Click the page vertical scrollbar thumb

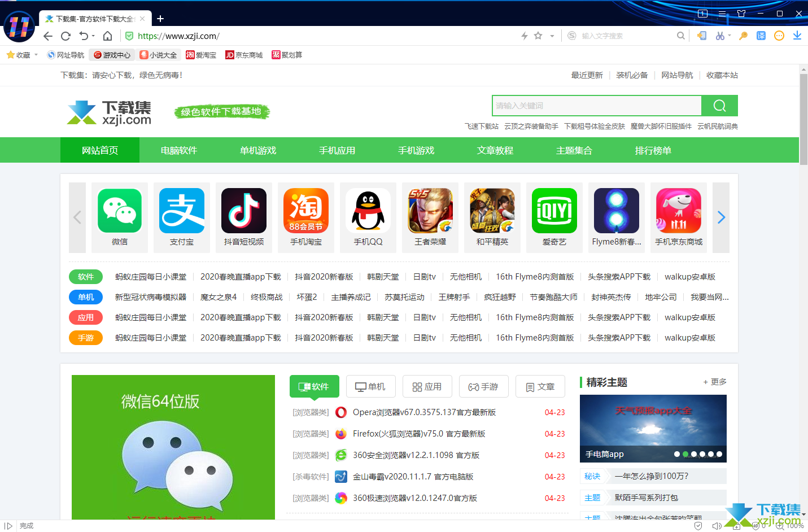pyautogui.click(x=803, y=119)
